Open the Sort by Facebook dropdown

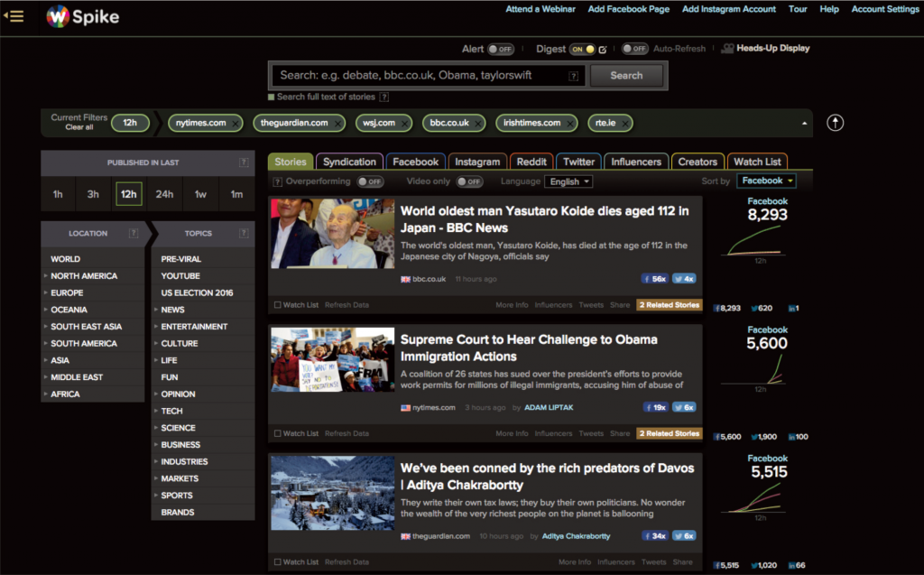point(766,181)
